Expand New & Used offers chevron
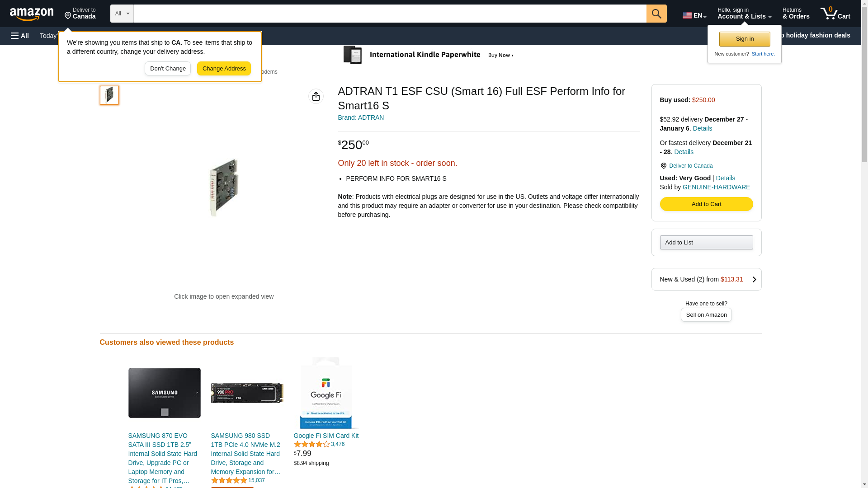This screenshot has height=488, width=868. coord(754,280)
